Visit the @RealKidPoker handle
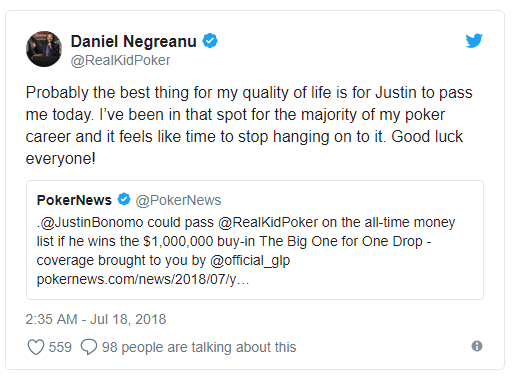This screenshot has width=513, height=376. 120,60
